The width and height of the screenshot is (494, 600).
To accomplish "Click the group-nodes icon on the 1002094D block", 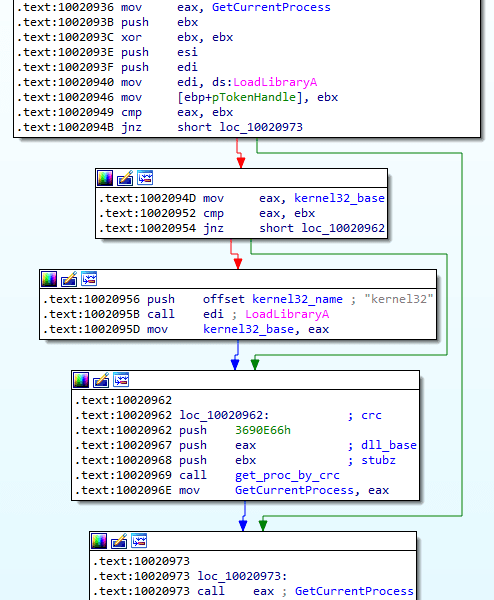I will click(x=145, y=178).
